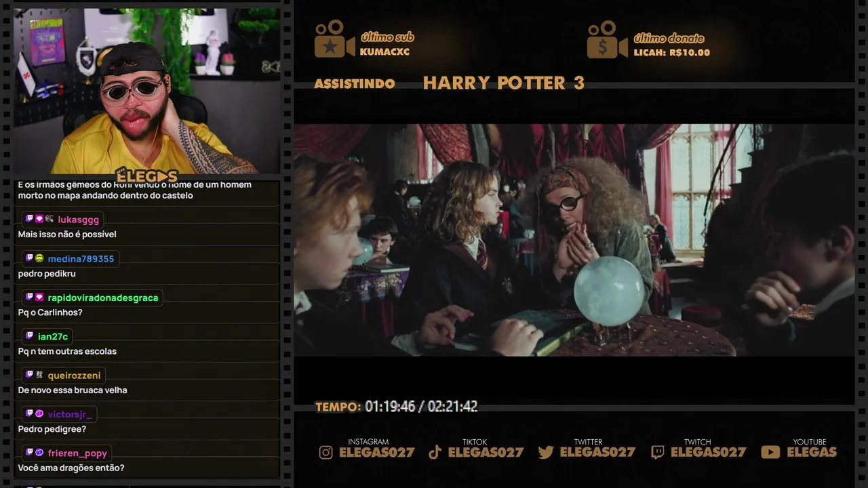Click message 'Pq o Carlinhos?'
Image resolution: width=868 pixels, height=488 pixels.
pyautogui.click(x=50, y=312)
